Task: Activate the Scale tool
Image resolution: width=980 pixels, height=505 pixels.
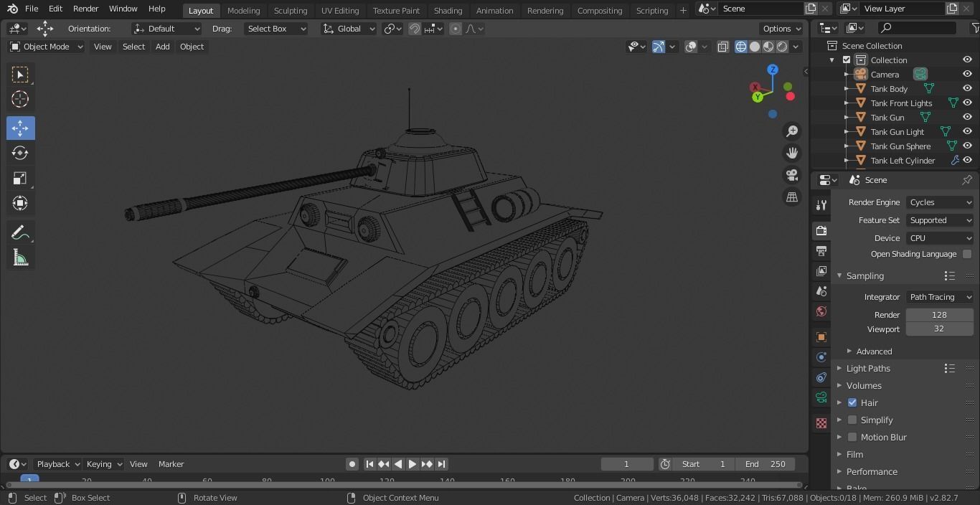Action: coord(20,179)
